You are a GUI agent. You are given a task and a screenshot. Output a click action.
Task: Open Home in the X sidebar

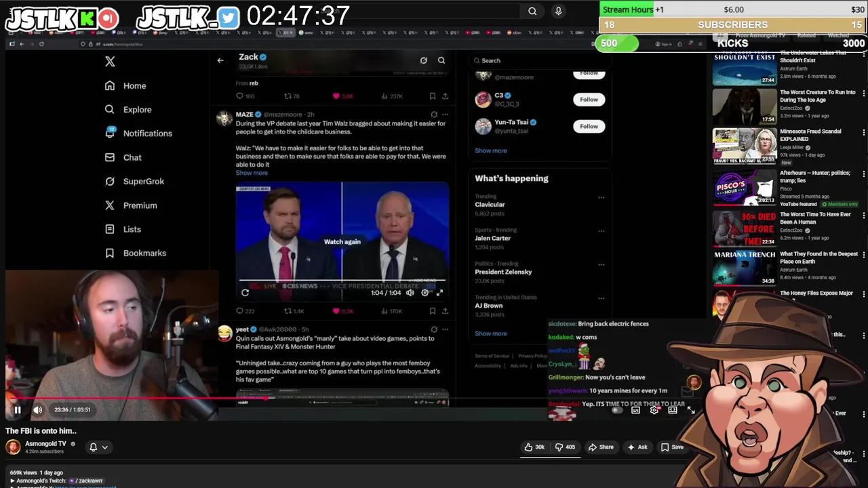tap(125, 85)
